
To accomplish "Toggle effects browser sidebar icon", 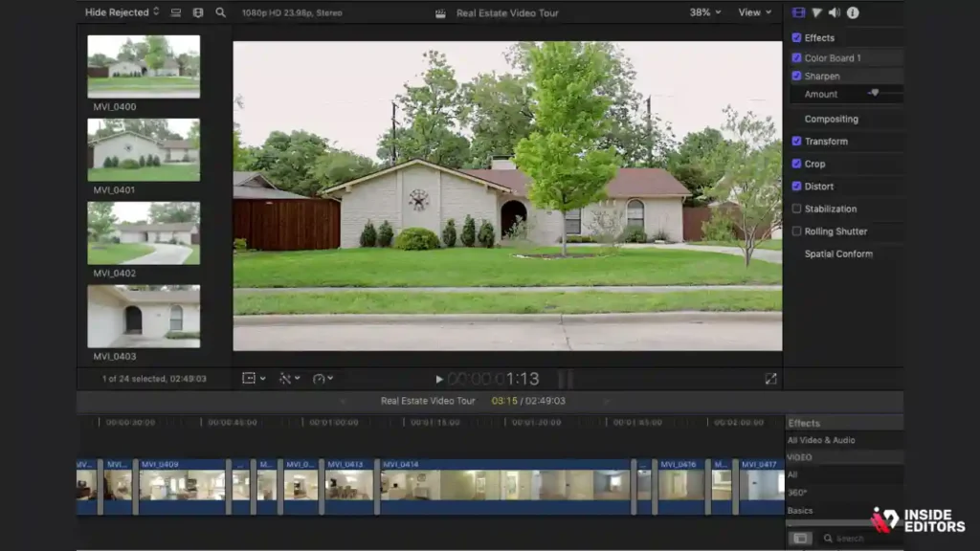I will 800,538.
